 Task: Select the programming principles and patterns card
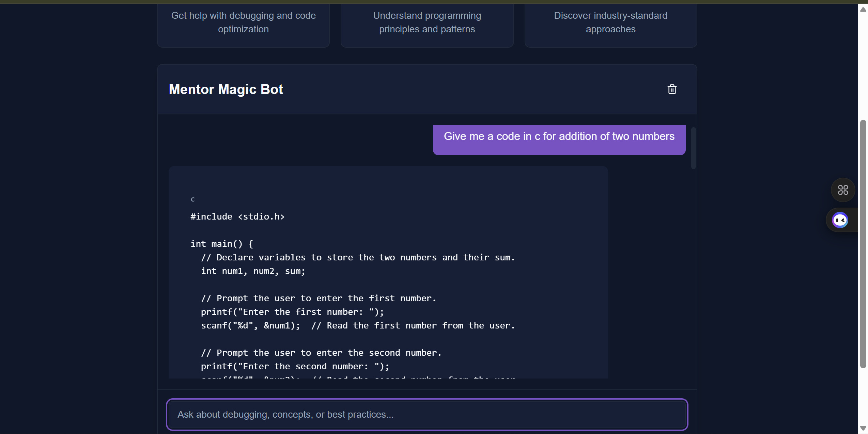[x=427, y=22]
